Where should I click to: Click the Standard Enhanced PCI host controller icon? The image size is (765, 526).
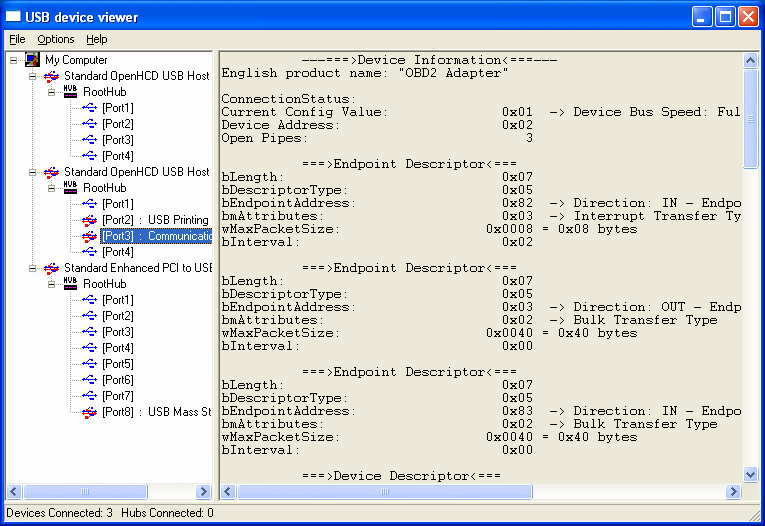[x=51, y=268]
